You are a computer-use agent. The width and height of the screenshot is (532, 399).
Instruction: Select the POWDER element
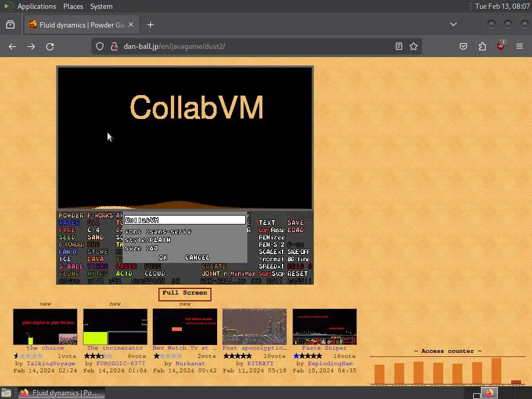tap(71, 216)
